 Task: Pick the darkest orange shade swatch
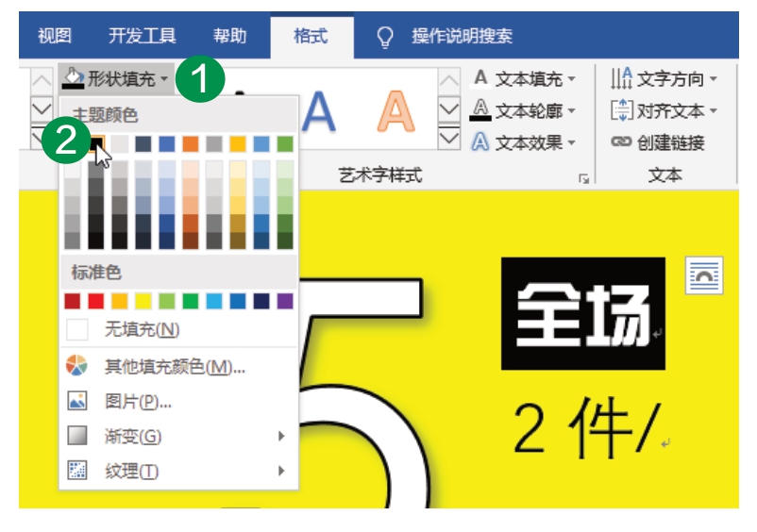(191, 241)
